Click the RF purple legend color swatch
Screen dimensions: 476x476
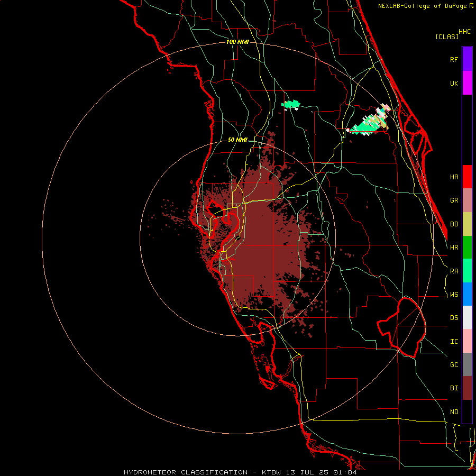pyautogui.click(x=467, y=59)
